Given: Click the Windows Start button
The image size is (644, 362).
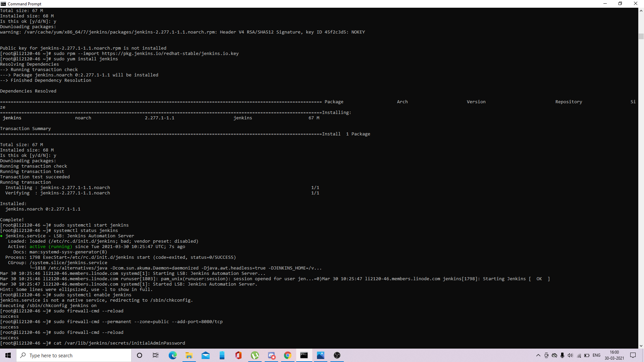Looking at the screenshot, I should point(8,355).
